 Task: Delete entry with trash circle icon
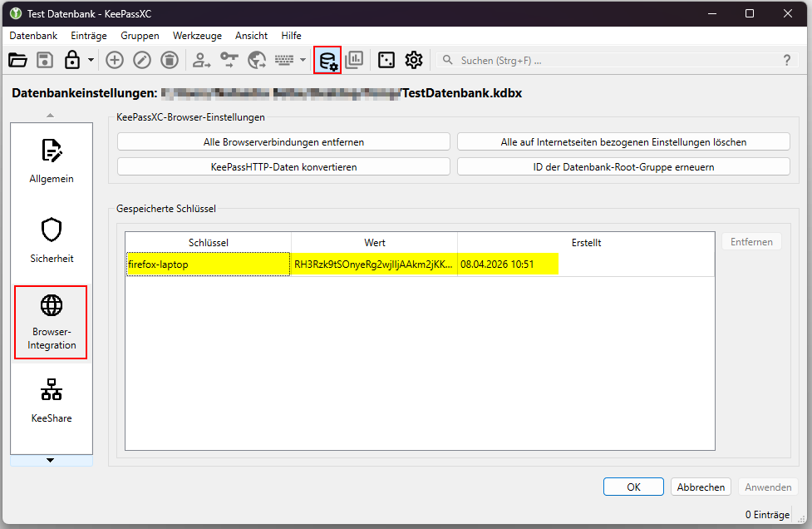[170, 60]
